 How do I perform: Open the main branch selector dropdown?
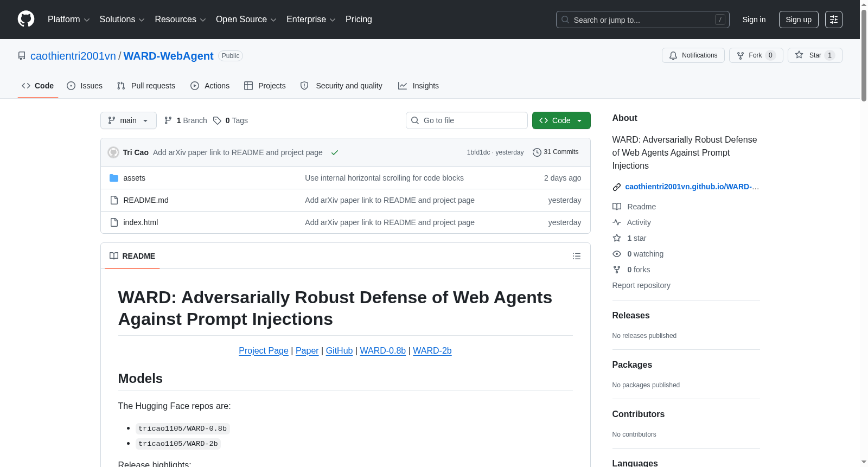(129, 120)
